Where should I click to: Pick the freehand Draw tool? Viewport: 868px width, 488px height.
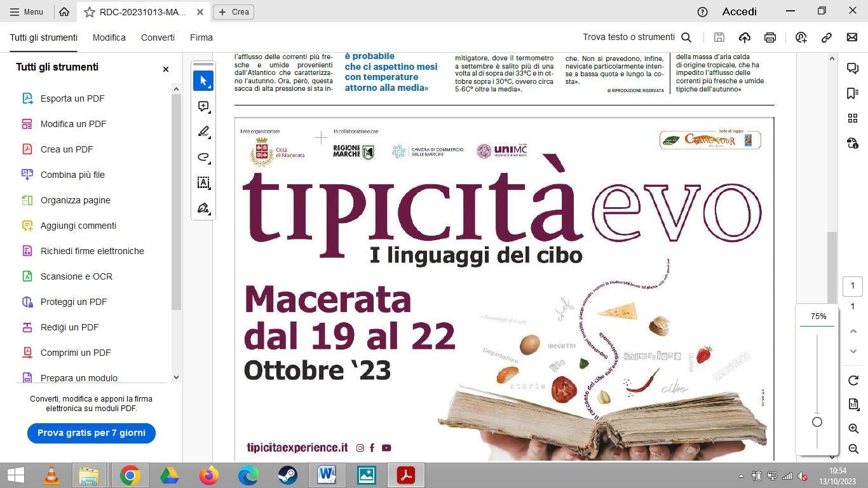click(203, 157)
